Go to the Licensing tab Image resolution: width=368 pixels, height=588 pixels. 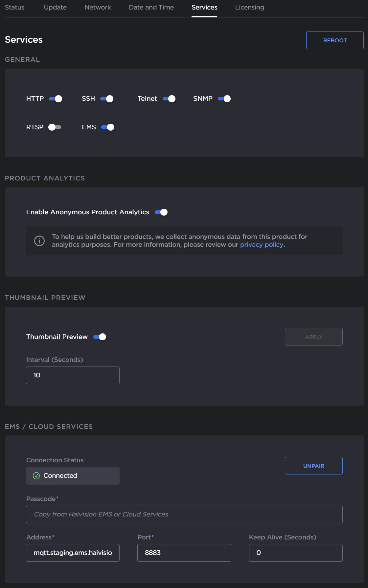[x=249, y=8]
